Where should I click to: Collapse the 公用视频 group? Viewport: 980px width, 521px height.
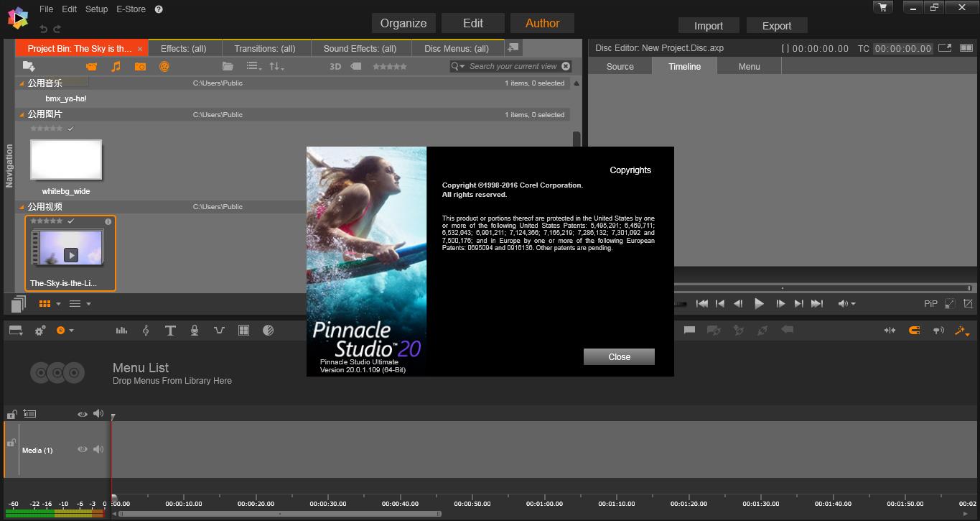(22, 207)
